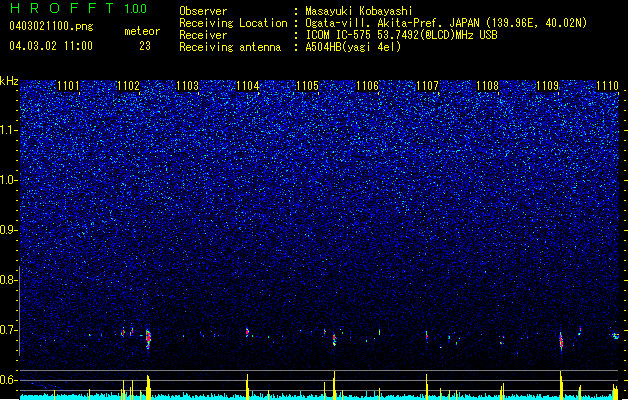Click the yellow power spike at 1109
629x400 pixels.
(561, 385)
